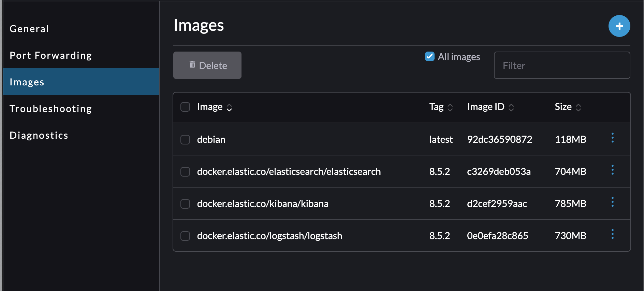Sort table by Image ID column
The height and width of the screenshot is (291, 644).
[491, 107]
